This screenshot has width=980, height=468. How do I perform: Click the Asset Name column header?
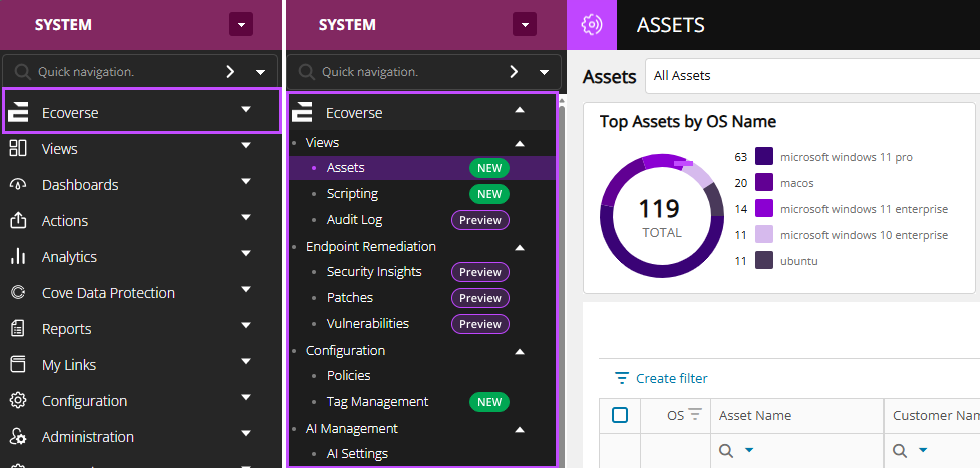pos(797,416)
